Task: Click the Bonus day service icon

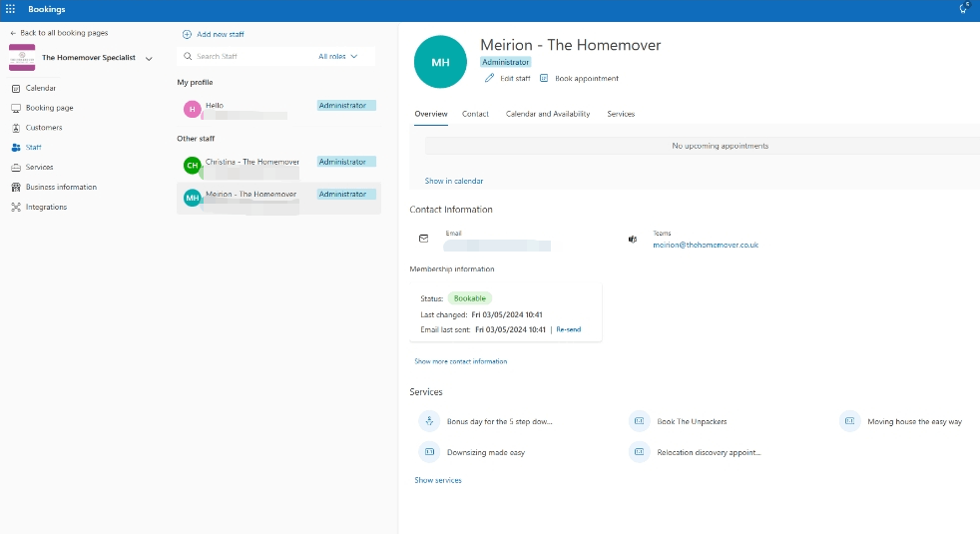Action: [x=429, y=421]
